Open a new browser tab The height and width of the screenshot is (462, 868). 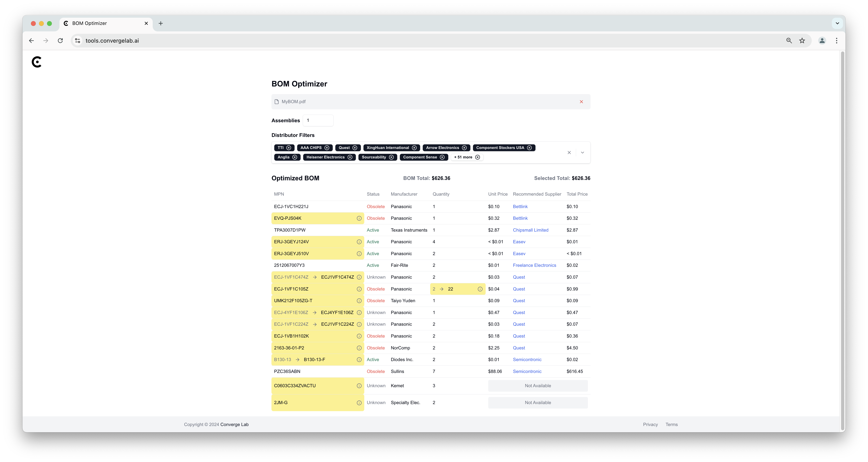[x=161, y=23]
